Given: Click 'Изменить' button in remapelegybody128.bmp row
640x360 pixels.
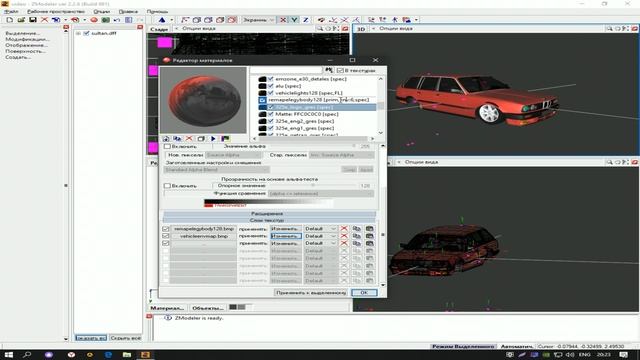Looking at the screenshot, I should [286, 229].
